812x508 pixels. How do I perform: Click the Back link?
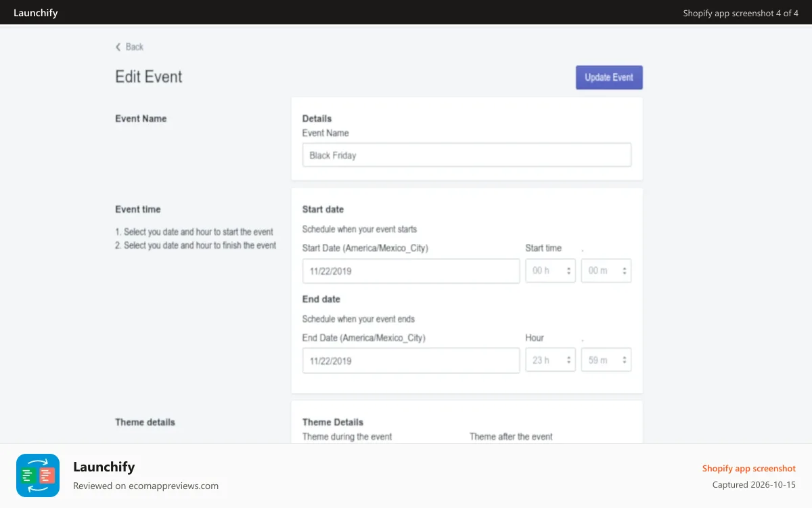[x=129, y=47]
